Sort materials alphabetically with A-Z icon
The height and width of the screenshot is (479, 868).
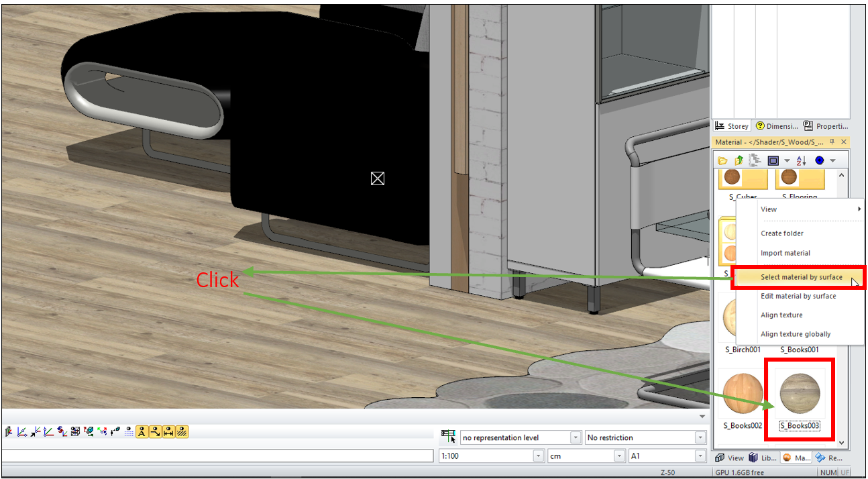(801, 161)
